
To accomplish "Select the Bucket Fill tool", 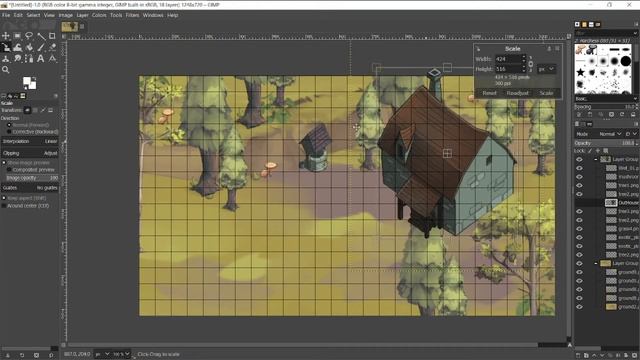I will coord(29,47).
